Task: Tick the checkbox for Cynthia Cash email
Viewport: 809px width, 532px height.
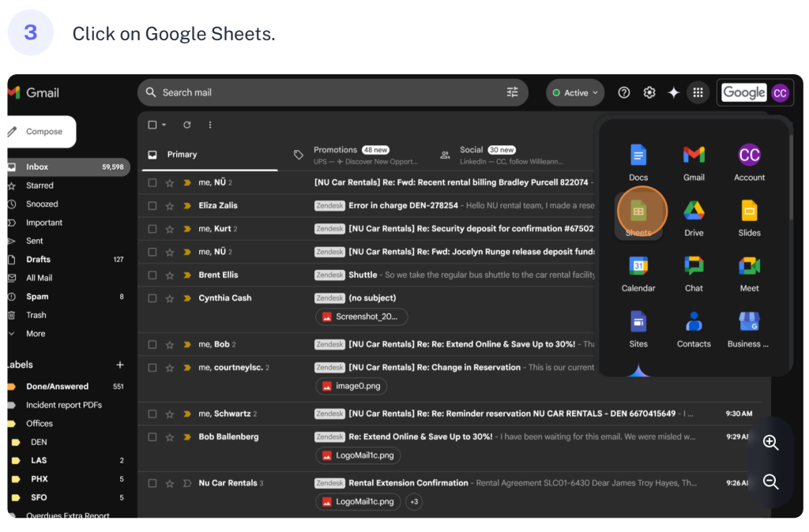Action: tap(152, 298)
